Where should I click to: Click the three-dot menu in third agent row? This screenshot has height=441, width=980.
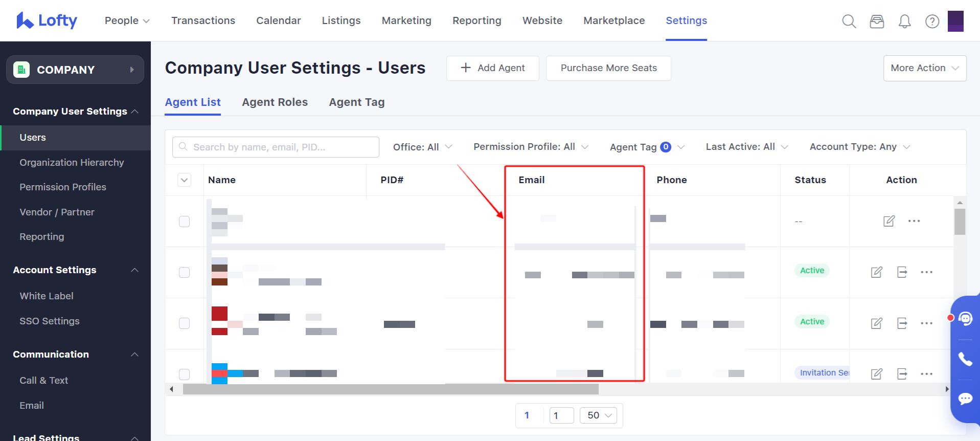pyautogui.click(x=926, y=323)
